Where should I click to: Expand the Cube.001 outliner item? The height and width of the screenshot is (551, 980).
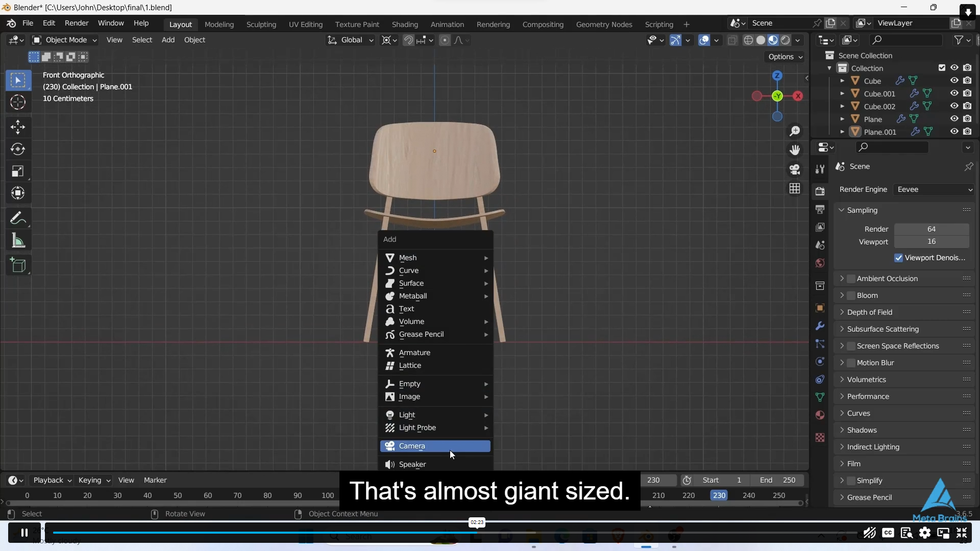[843, 93]
